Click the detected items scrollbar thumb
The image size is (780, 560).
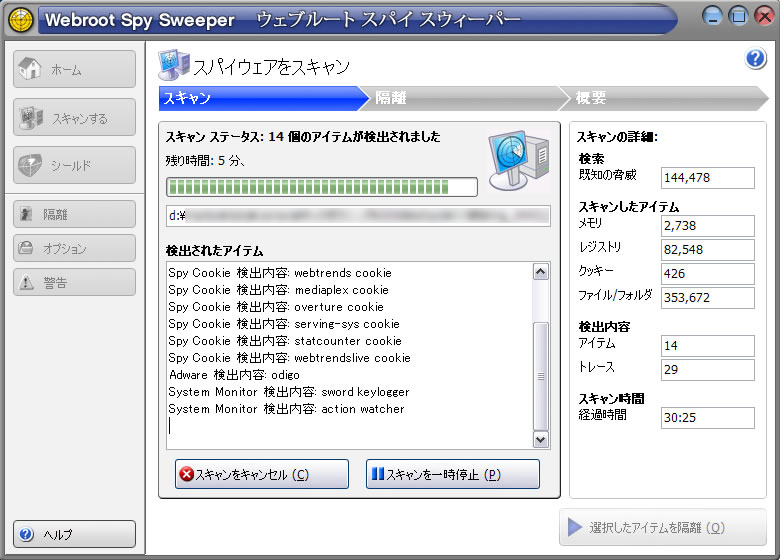[541, 376]
